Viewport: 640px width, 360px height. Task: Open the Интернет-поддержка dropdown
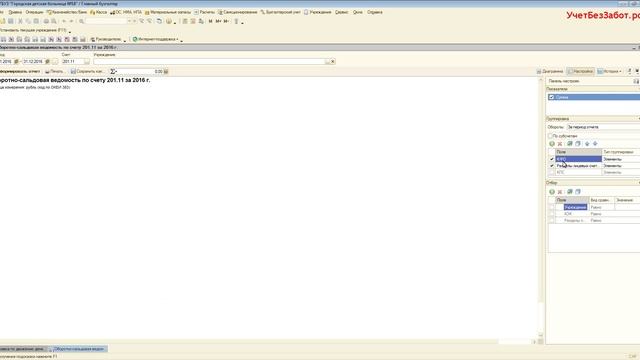pos(156,39)
